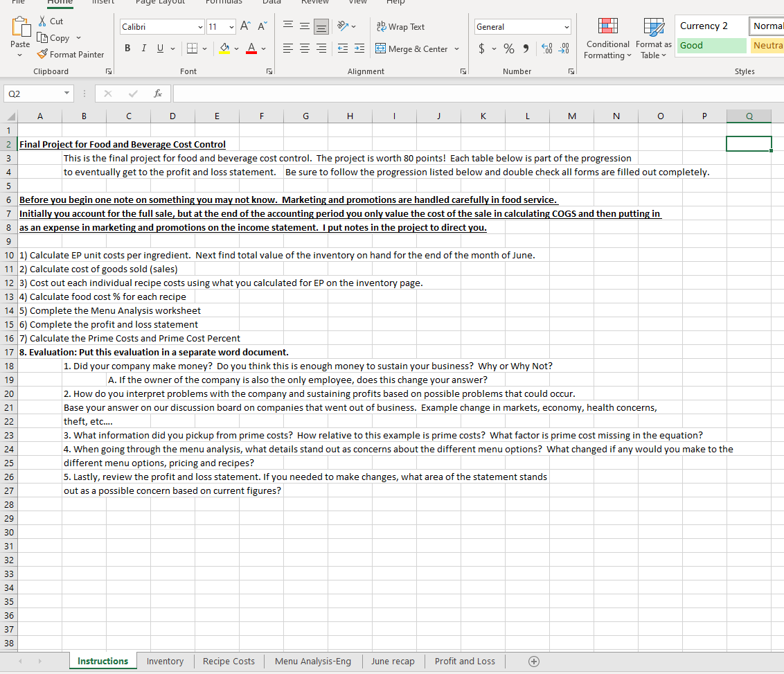Switch to the Recipe Costs sheet tab
The width and height of the screenshot is (784, 674).
pos(229,661)
